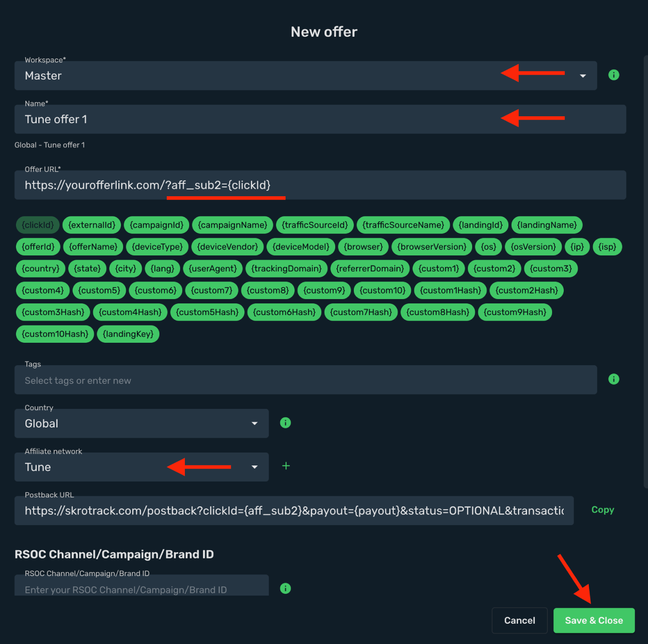Insert the {externalId} token
648x644 pixels.
point(92,225)
